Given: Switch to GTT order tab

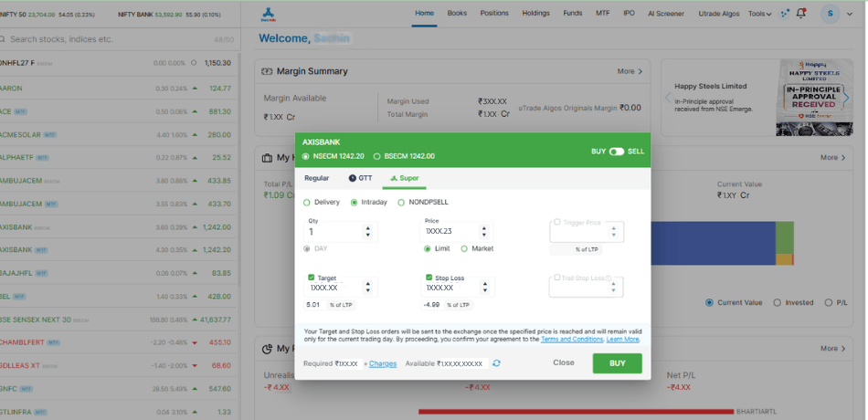Looking at the screenshot, I should click(360, 178).
